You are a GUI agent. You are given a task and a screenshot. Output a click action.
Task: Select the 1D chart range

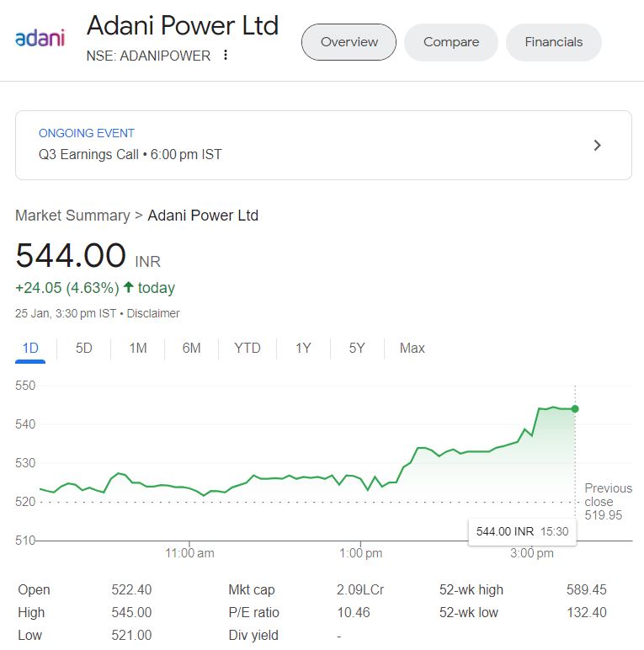pos(30,348)
